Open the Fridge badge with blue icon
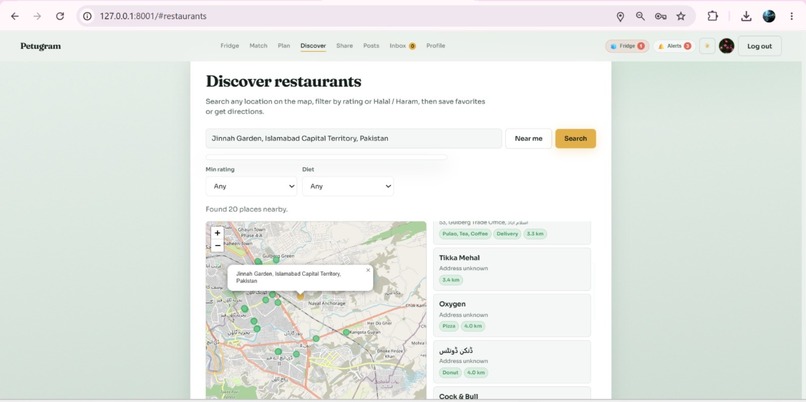This screenshot has width=806, height=402. point(627,46)
